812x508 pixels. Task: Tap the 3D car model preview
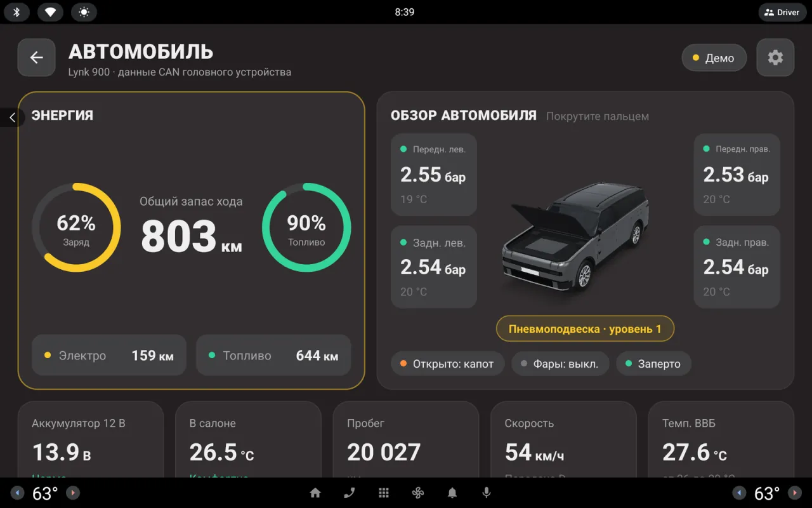(x=575, y=237)
